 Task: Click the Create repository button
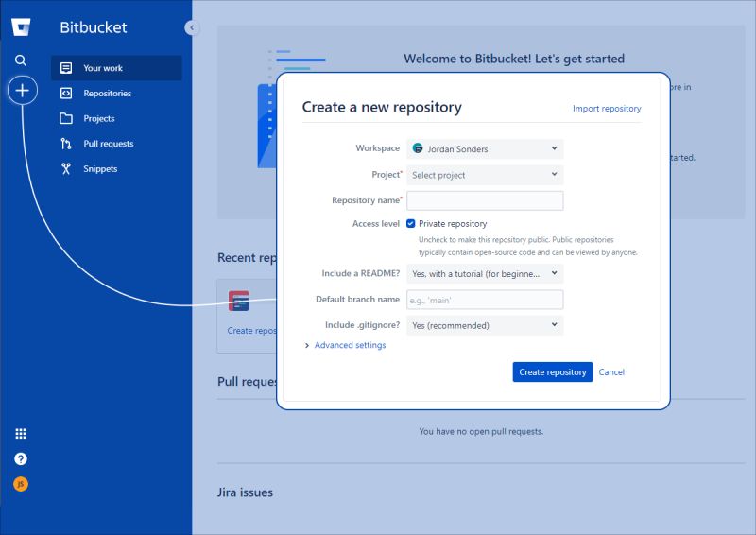(553, 371)
